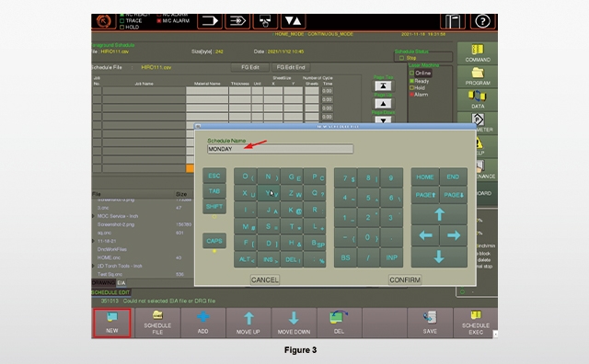Click Page Top arrow button
Screen dimensions: 589x364
[x=383, y=85]
